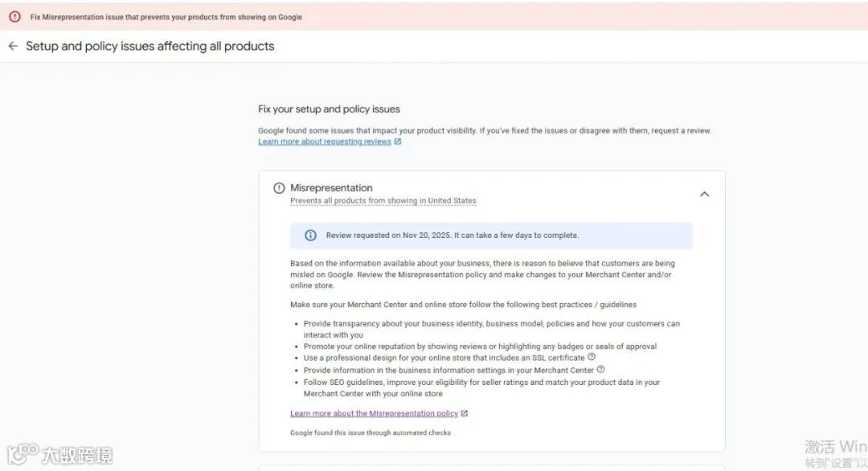Collapse the Misrepresentation issue card

click(704, 194)
